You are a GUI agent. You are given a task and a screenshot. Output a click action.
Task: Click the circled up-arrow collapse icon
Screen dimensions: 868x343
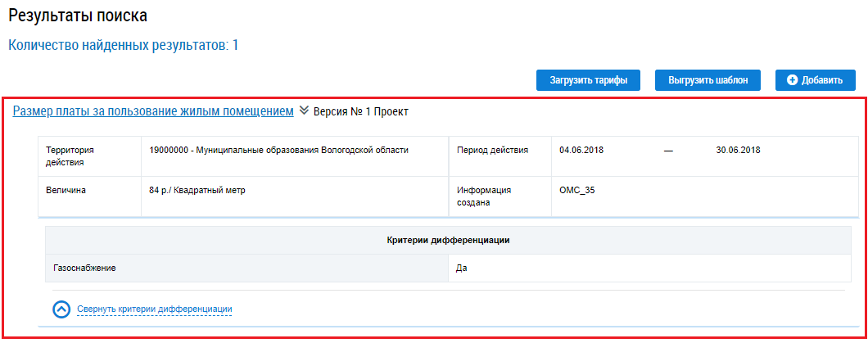point(61,309)
